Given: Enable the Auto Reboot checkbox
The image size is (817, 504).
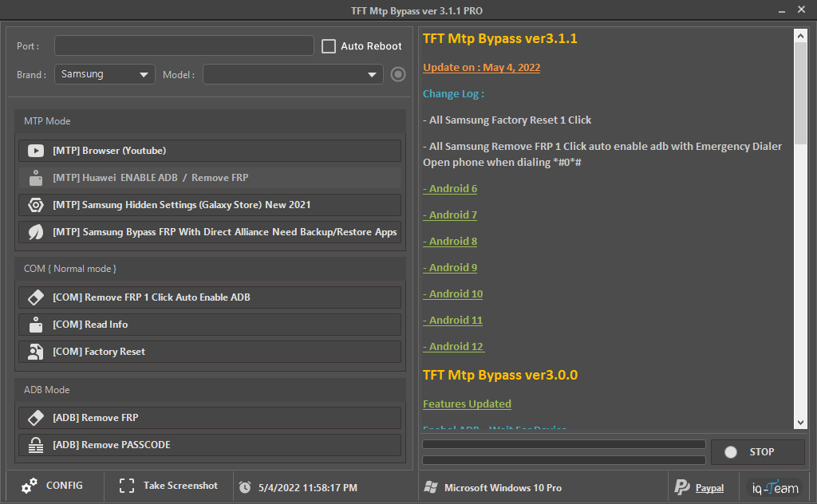Looking at the screenshot, I should [329, 46].
